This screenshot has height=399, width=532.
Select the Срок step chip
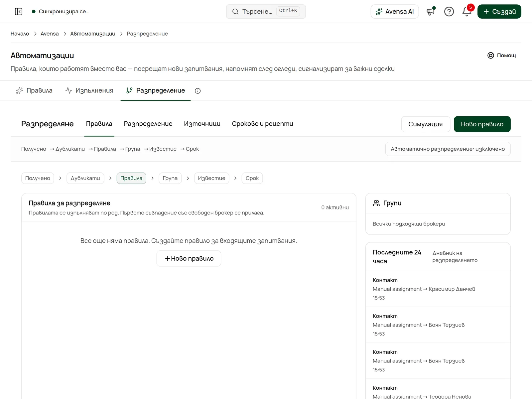tap(252, 178)
